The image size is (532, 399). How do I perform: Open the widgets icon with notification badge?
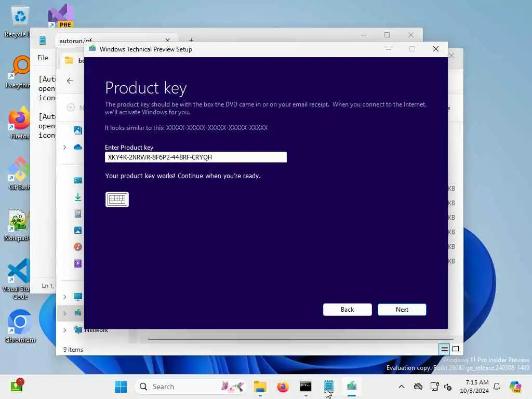point(16,386)
